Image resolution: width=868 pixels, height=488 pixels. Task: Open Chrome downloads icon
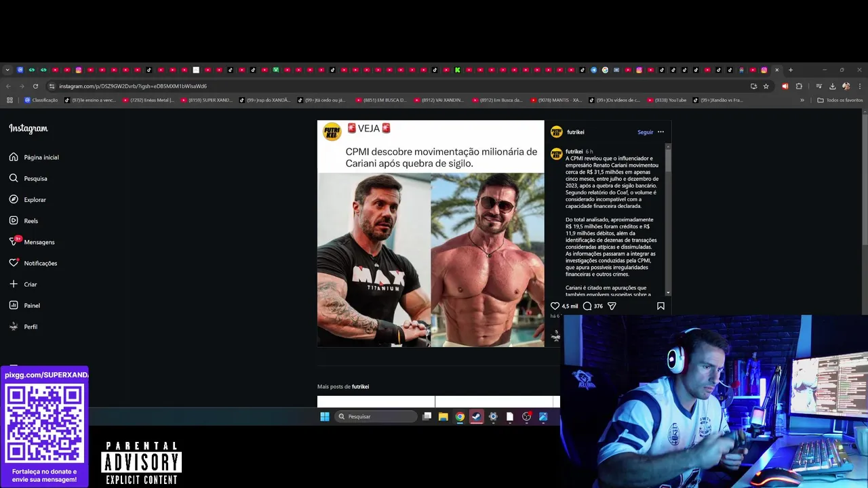tap(832, 86)
